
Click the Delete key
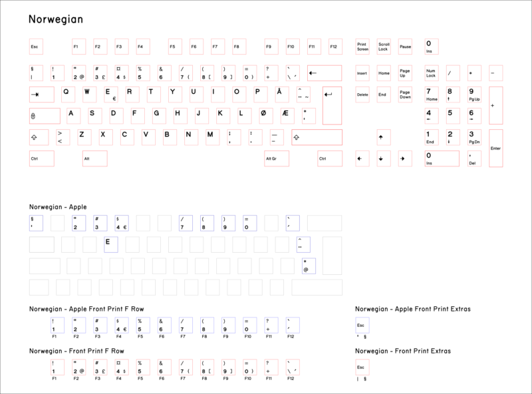[x=362, y=95]
